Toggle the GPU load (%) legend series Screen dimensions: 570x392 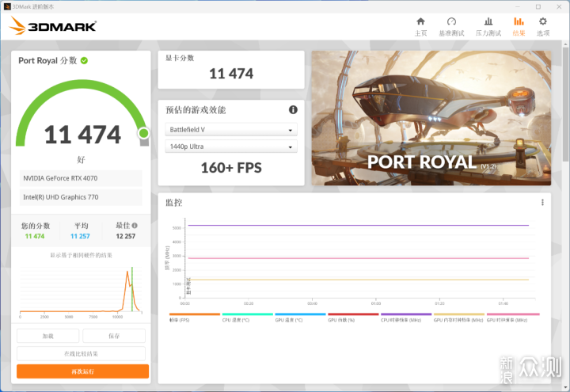(x=353, y=318)
